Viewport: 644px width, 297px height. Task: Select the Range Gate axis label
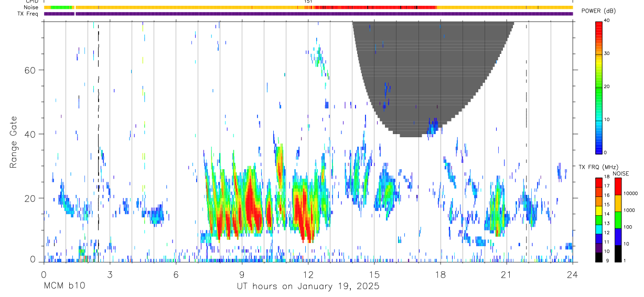14,141
